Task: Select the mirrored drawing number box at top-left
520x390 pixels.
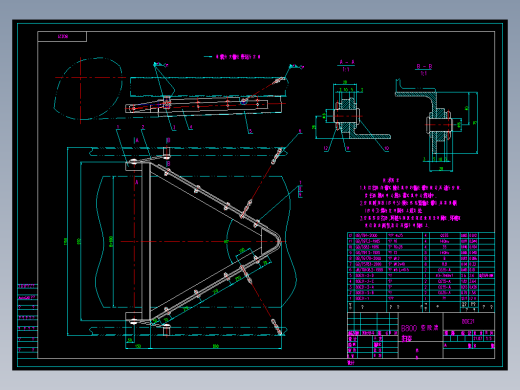Action: pyautogui.click(x=62, y=36)
